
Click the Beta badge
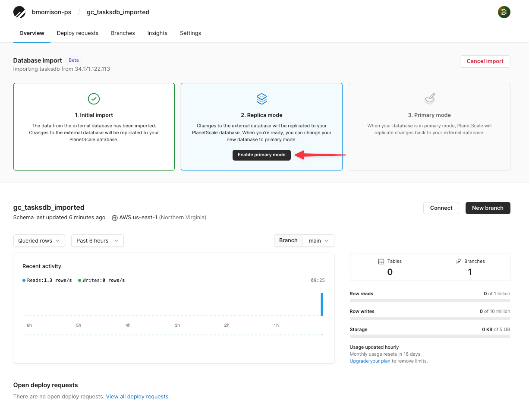tap(74, 60)
